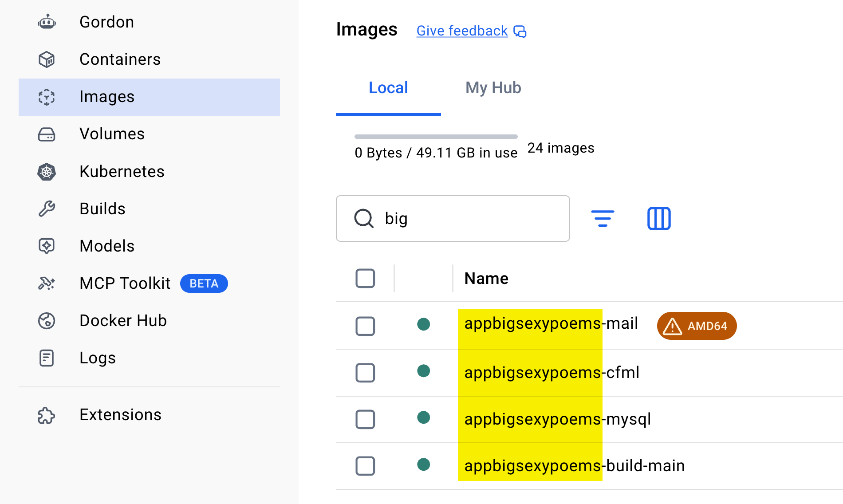The image size is (843, 504).
Task: Click the 0 Bytes / 49.11 GB usage text
Action: pyautogui.click(x=436, y=153)
